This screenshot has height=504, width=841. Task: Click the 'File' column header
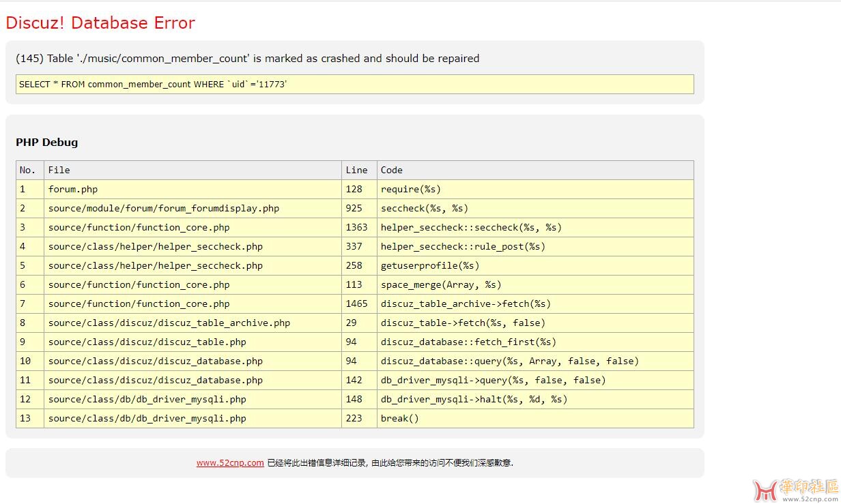coord(193,170)
